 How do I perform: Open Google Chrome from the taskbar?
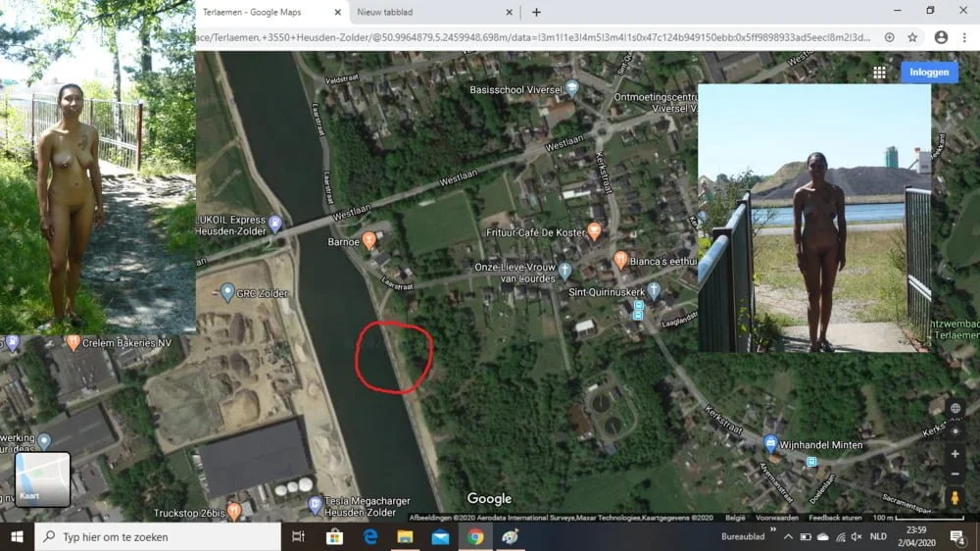475,536
